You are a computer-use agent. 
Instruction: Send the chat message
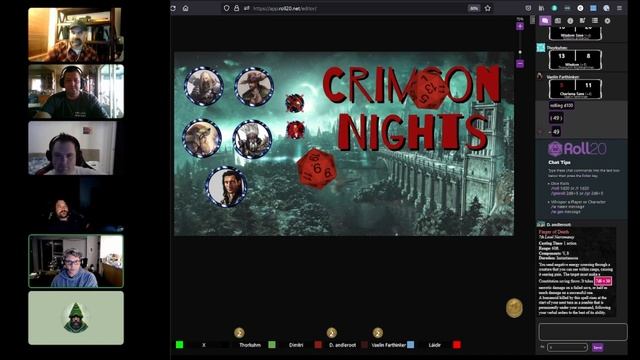tap(598, 347)
